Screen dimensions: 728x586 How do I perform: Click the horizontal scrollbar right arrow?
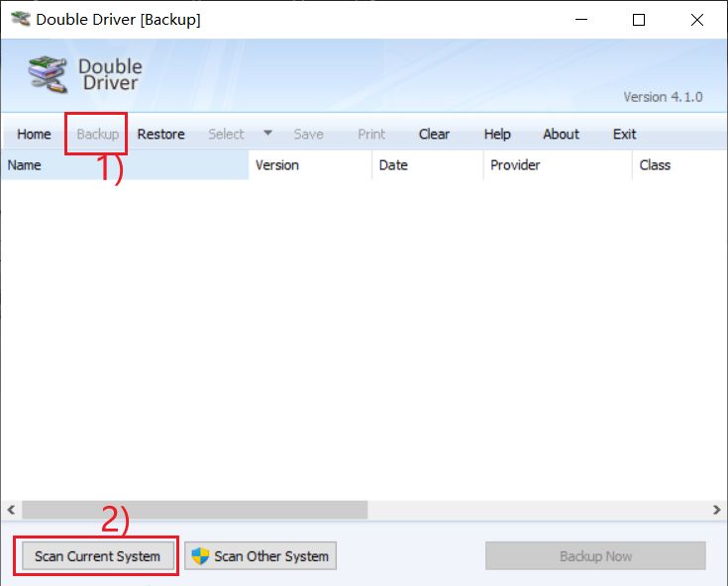[717, 510]
